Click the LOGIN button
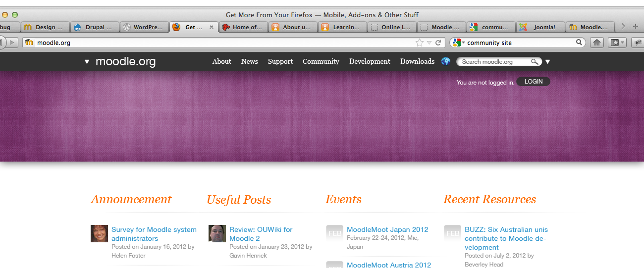 click(534, 82)
